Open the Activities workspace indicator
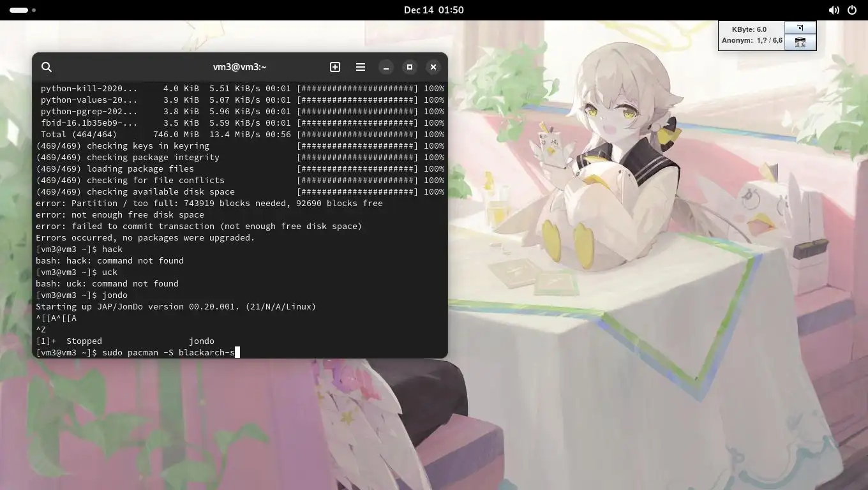The height and width of the screenshot is (490, 868). pos(22,10)
